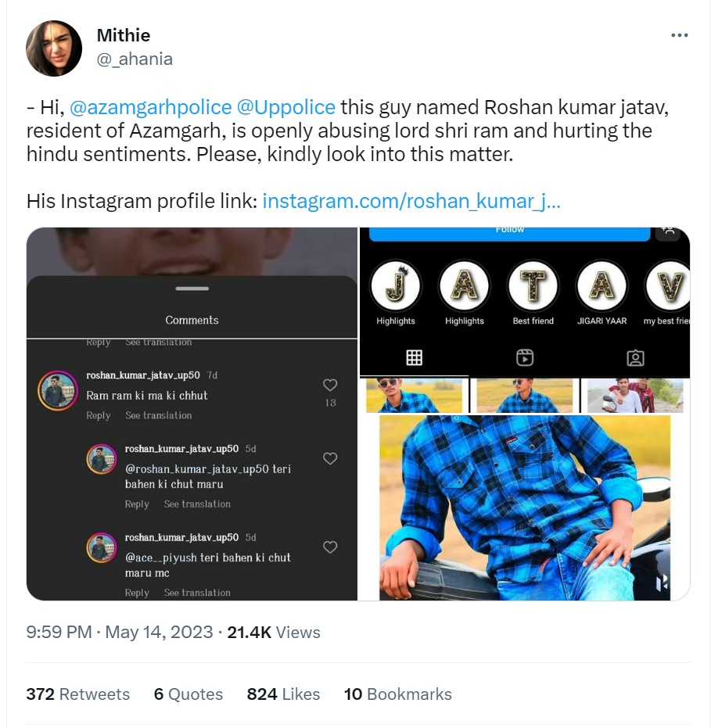Click the blue Follow button

pos(509,232)
